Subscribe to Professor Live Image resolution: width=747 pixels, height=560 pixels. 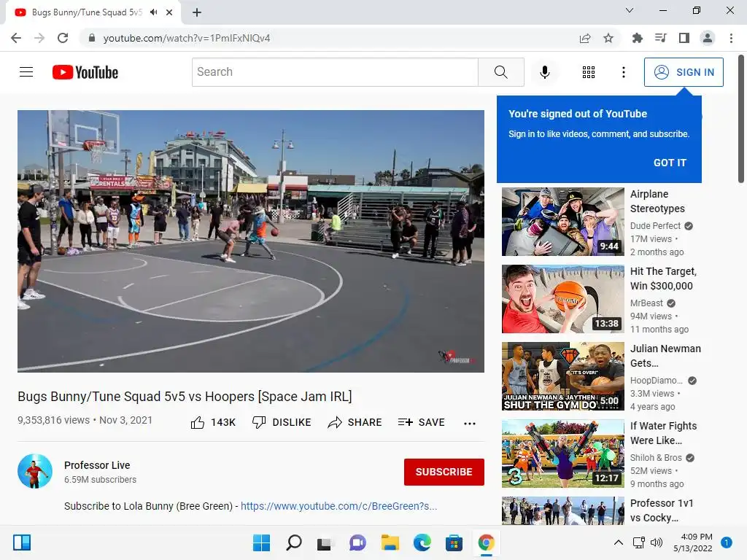(x=444, y=472)
